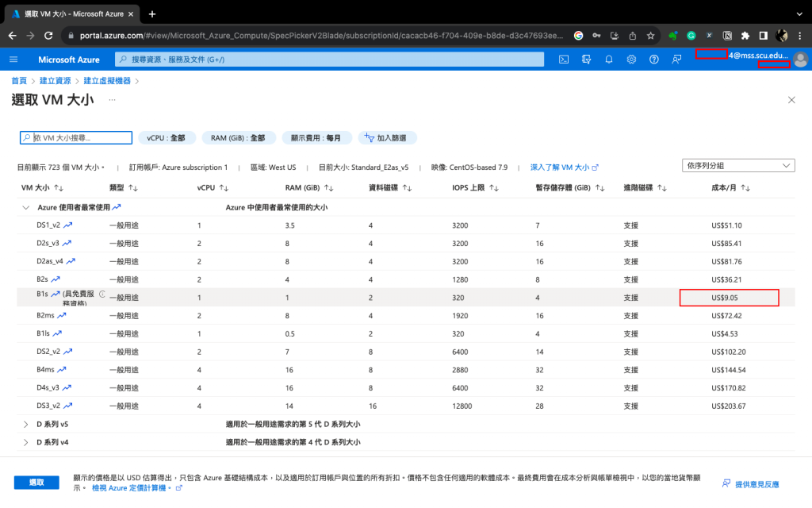Viewport: 812px width, 508px height.
Task: Open the browser three-dot menu
Action: click(x=799, y=36)
